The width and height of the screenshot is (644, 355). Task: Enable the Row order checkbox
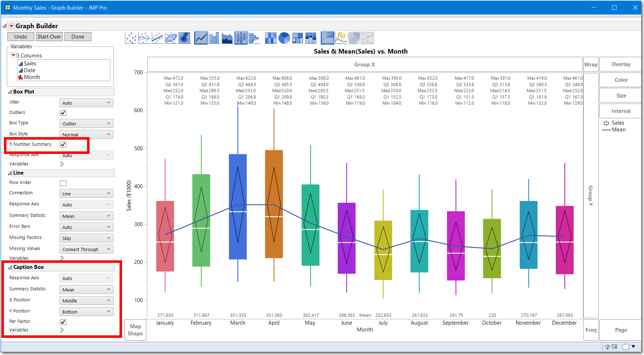coord(63,183)
